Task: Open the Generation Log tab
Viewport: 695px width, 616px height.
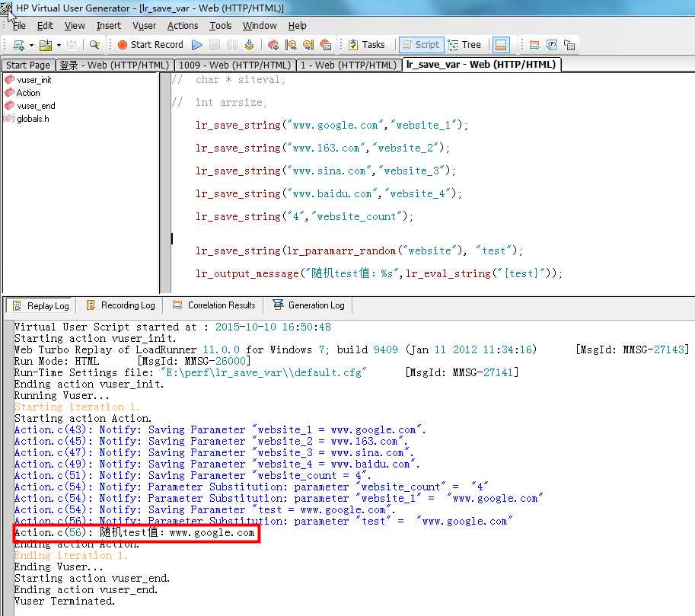Action: (308, 305)
